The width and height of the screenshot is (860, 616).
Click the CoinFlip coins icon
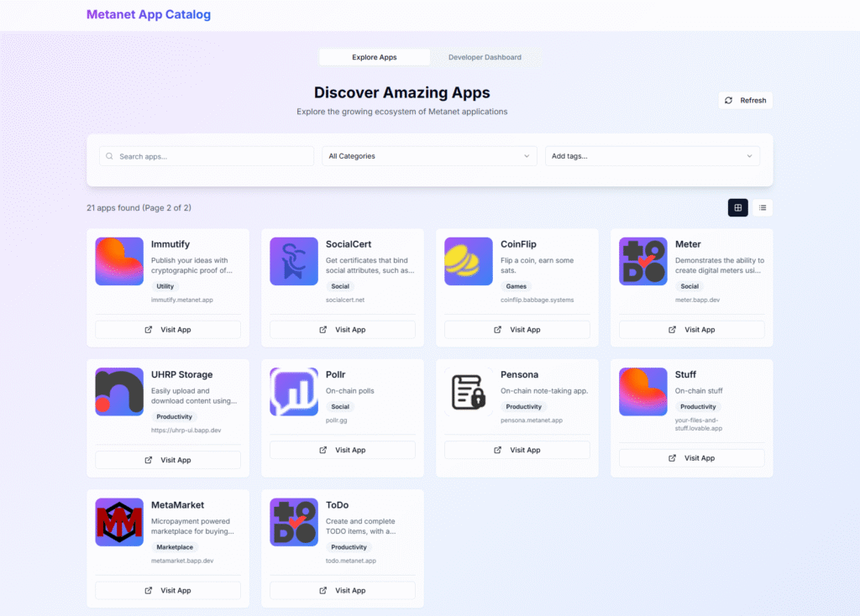pos(469,261)
